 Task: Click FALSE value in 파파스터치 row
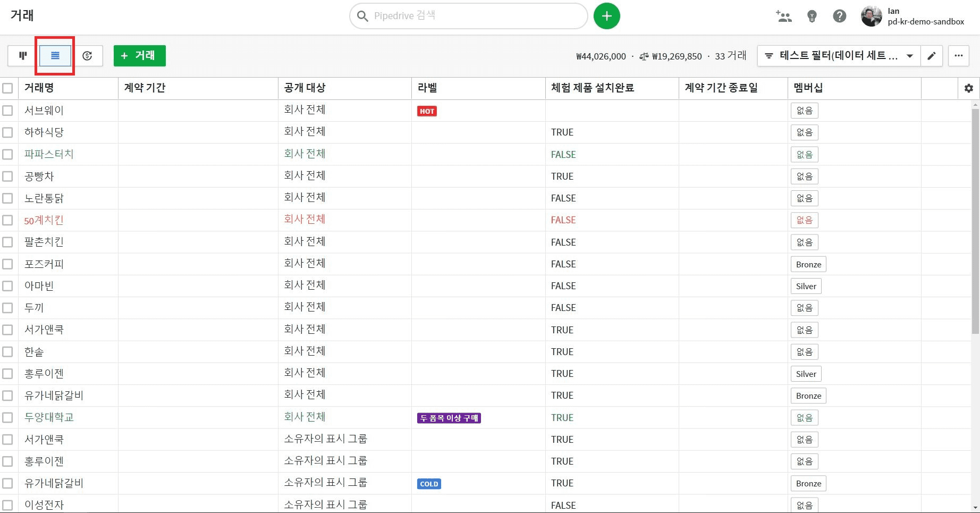click(x=563, y=155)
